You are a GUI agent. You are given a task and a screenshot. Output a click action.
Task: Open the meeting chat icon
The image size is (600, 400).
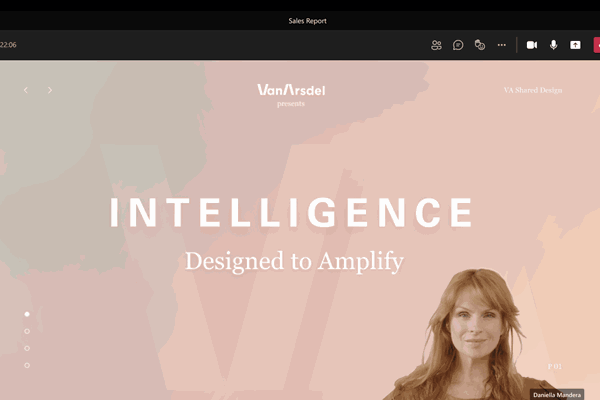point(458,45)
